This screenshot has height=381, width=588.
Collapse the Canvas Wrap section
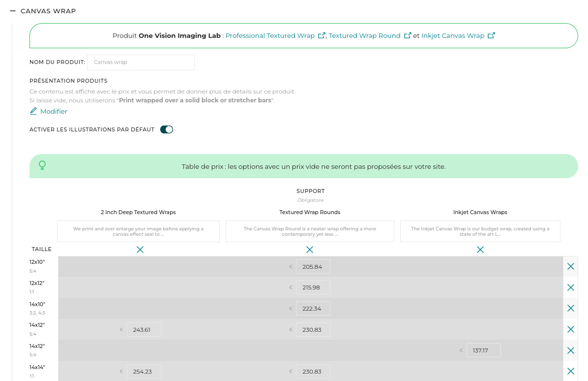pos(13,11)
